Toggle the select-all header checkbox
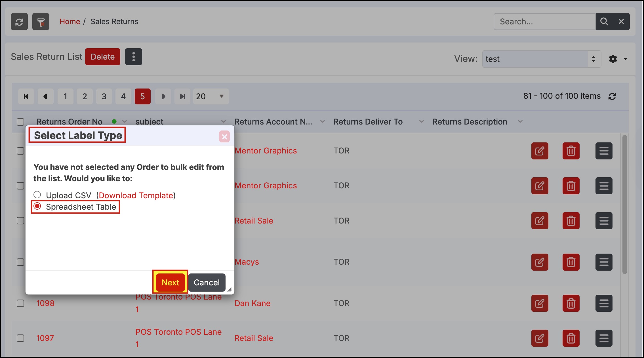 (x=20, y=122)
